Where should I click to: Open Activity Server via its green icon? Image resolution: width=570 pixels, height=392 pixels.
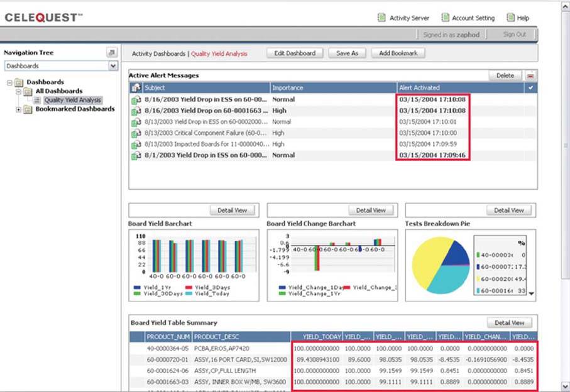tap(381, 18)
